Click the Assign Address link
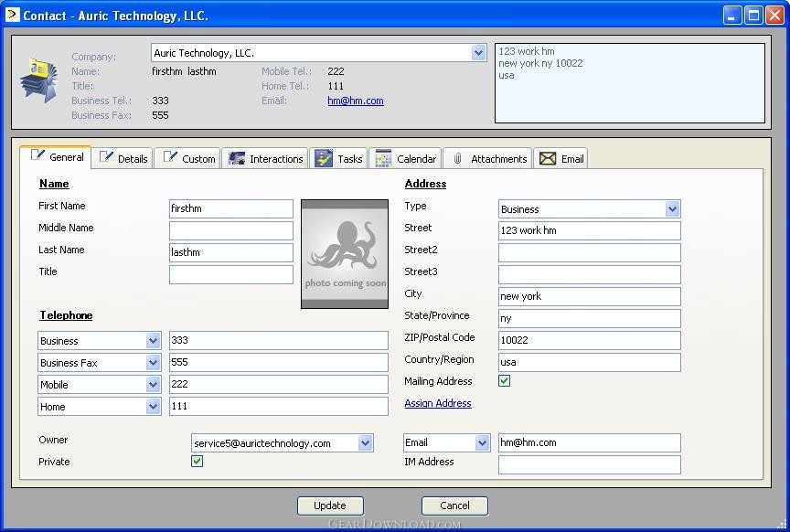 [438, 403]
